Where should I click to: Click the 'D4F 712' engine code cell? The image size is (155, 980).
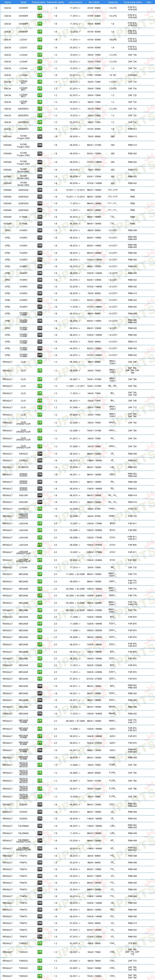133,407
